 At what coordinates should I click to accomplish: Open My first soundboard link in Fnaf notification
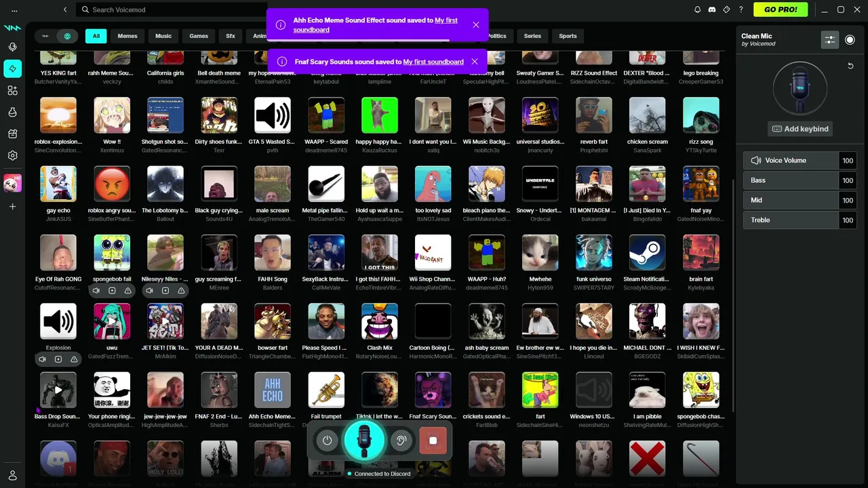click(x=433, y=62)
